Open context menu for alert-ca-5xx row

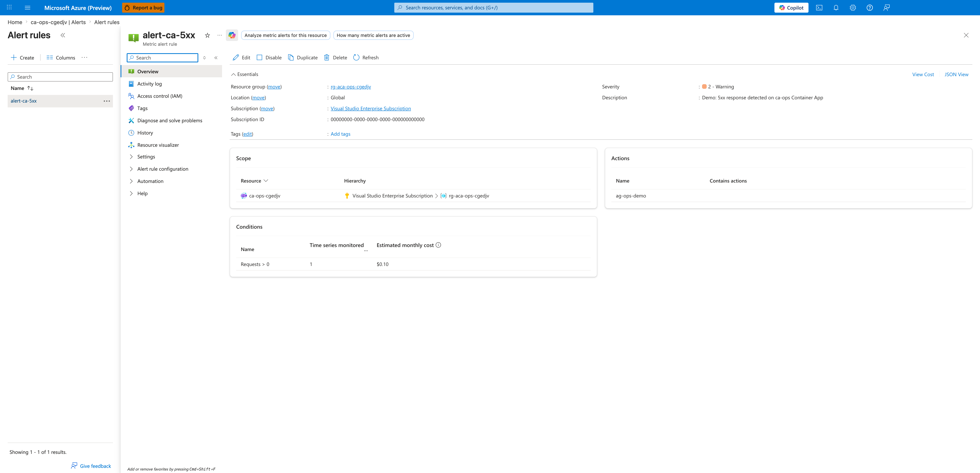coord(107,101)
